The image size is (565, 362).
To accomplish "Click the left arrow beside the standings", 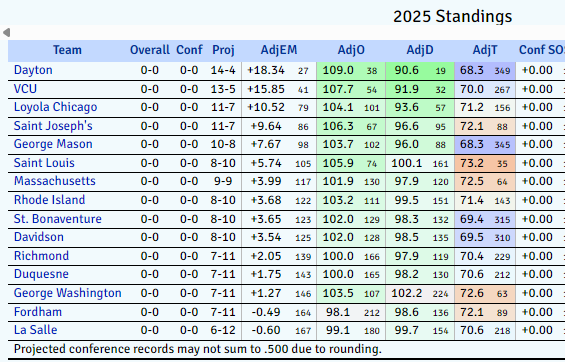I will click(6, 33).
